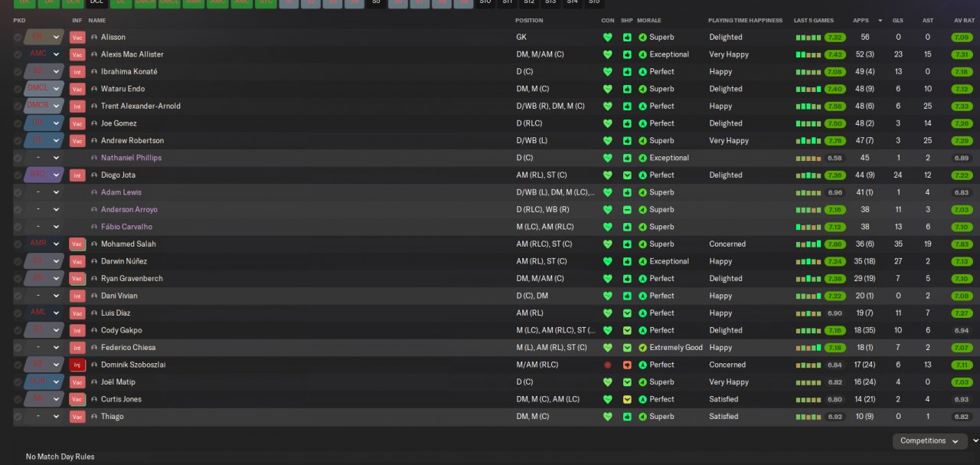Sort by the AV RAT column header
Screen dimensions: 980x465
pyautogui.click(x=964, y=20)
